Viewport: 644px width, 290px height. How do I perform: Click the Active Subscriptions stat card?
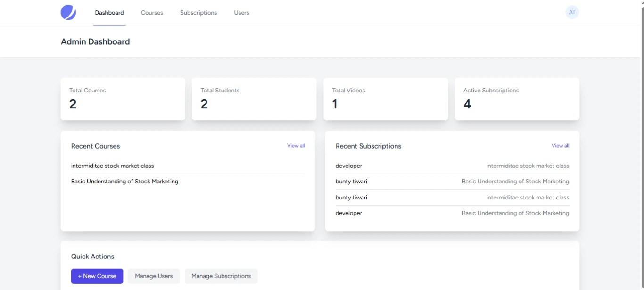click(517, 99)
